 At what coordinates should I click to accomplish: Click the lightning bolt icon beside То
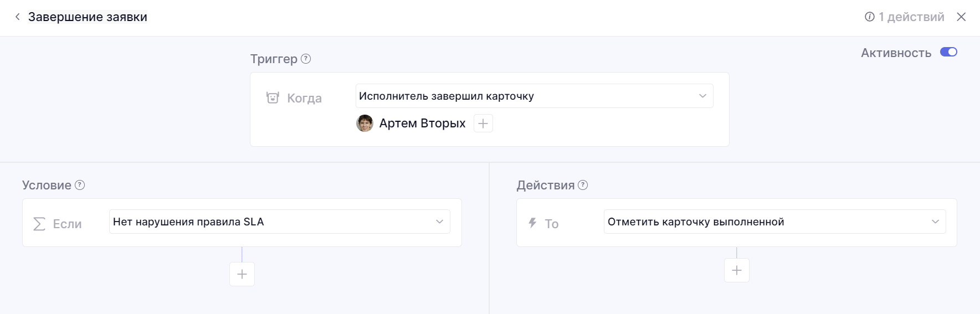pyautogui.click(x=532, y=223)
